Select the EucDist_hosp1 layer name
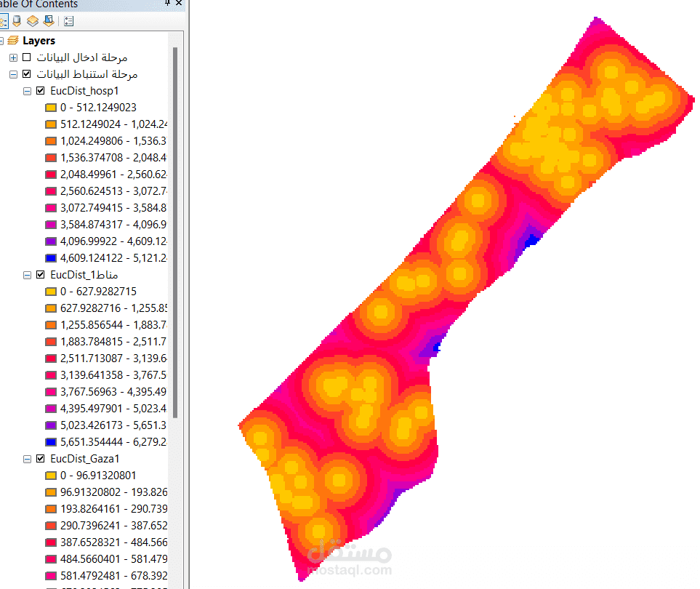700x589 pixels. (x=84, y=91)
